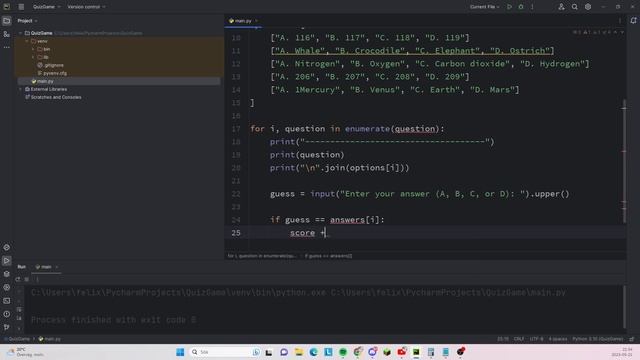The width and height of the screenshot is (640, 360).
Task: Open Code With Me user icon
Action: (561, 7)
